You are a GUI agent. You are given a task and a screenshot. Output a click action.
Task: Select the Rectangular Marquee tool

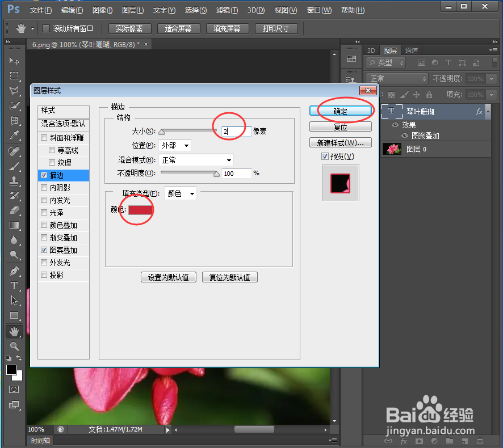(14, 76)
